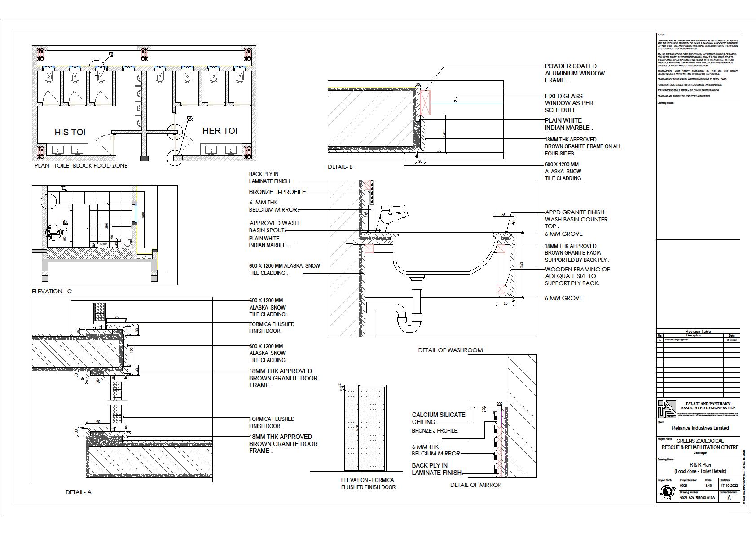Screen dimensions: 756x535
Task: Select "BACK PLY IN LAMINATE FINISH." in washroom detail
Action: (270, 177)
